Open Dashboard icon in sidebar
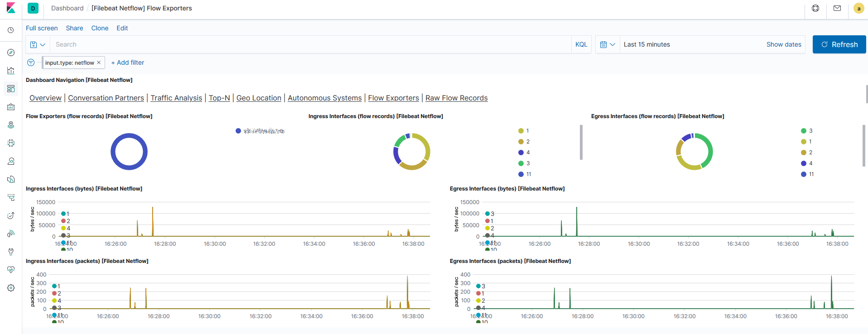The height and width of the screenshot is (334, 868). 11,89
